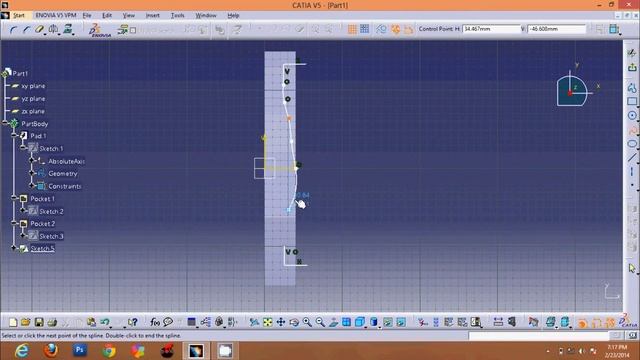Collapse the Sketch.1 tree node
This screenshot has height=360, width=640.
tap(23, 148)
